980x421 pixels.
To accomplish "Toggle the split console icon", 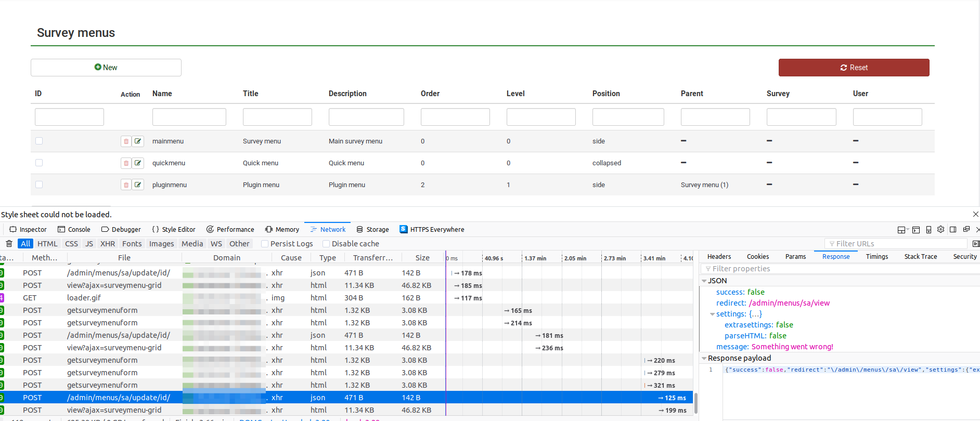I will point(916,230).
